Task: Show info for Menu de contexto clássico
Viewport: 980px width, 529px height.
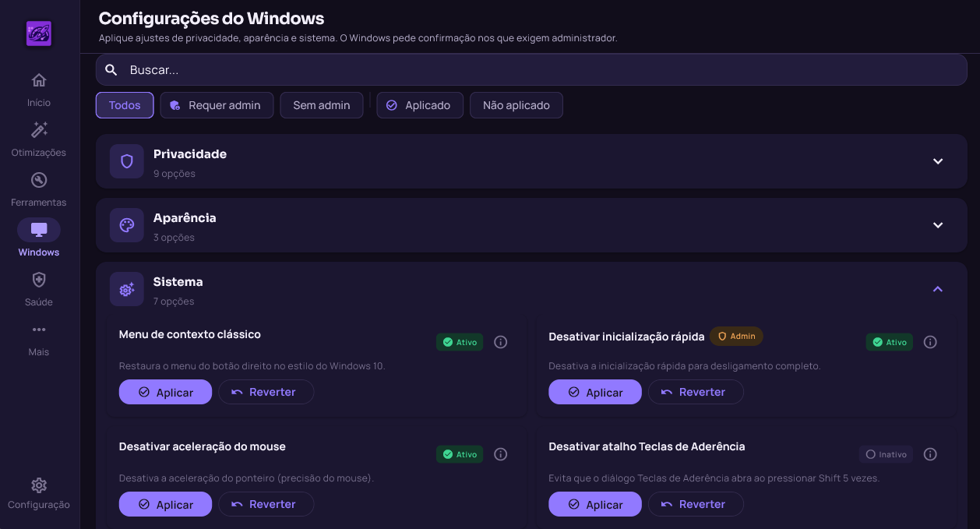Action: [x=501, y=342]
